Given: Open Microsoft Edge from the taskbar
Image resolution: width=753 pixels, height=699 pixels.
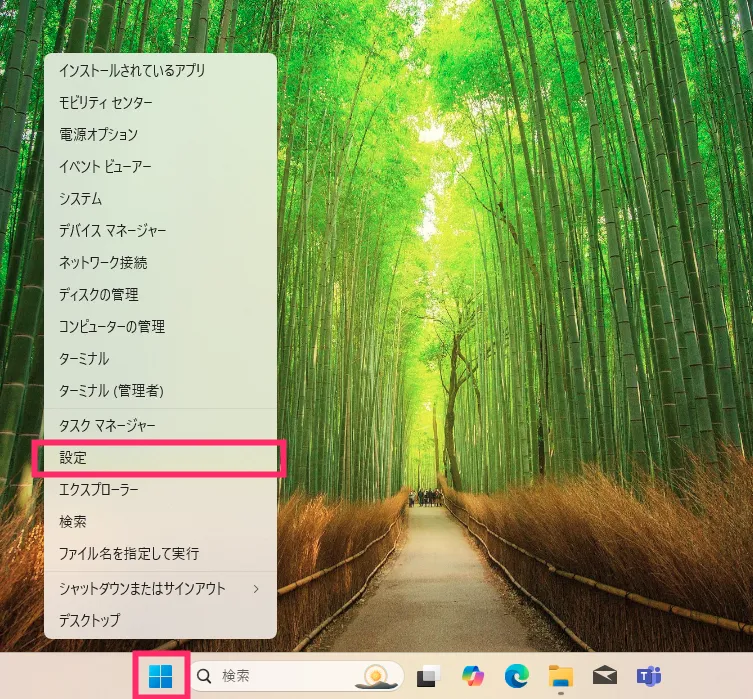Looking at the screenshot, I should 517,675.
